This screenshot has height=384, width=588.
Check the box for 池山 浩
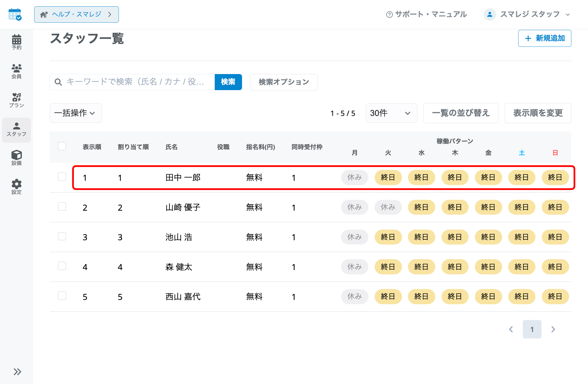point(62,236)
